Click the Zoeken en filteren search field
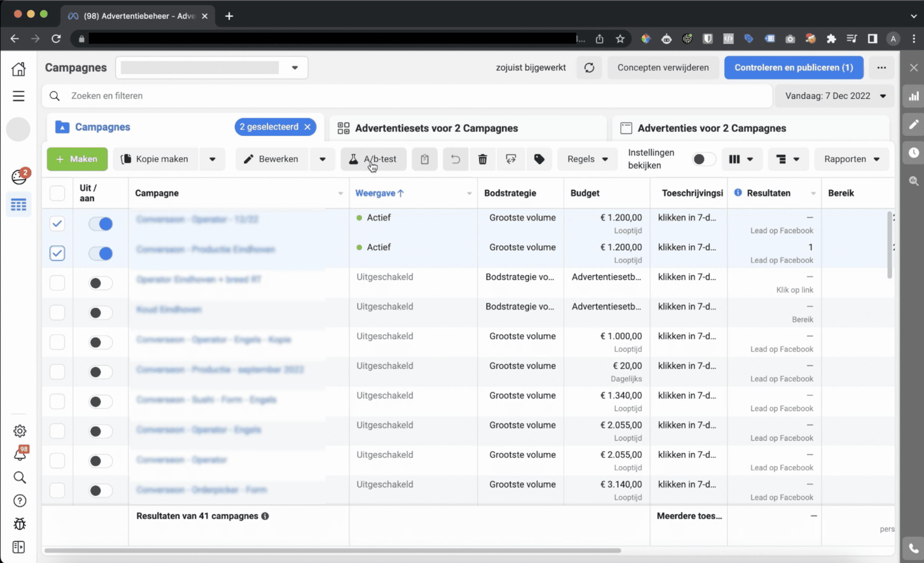924x563 pixels. 407,96
